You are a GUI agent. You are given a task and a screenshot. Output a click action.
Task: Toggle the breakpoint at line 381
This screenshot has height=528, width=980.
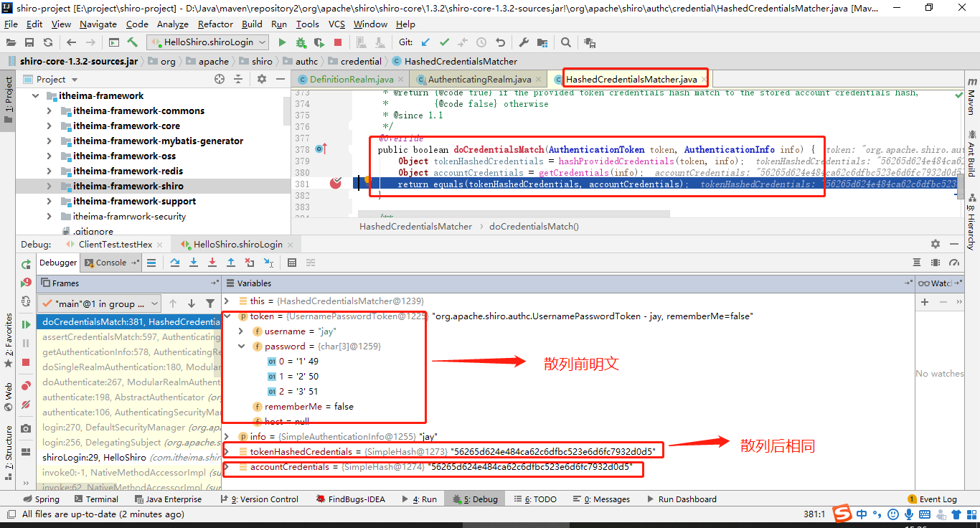coord(336,184)
